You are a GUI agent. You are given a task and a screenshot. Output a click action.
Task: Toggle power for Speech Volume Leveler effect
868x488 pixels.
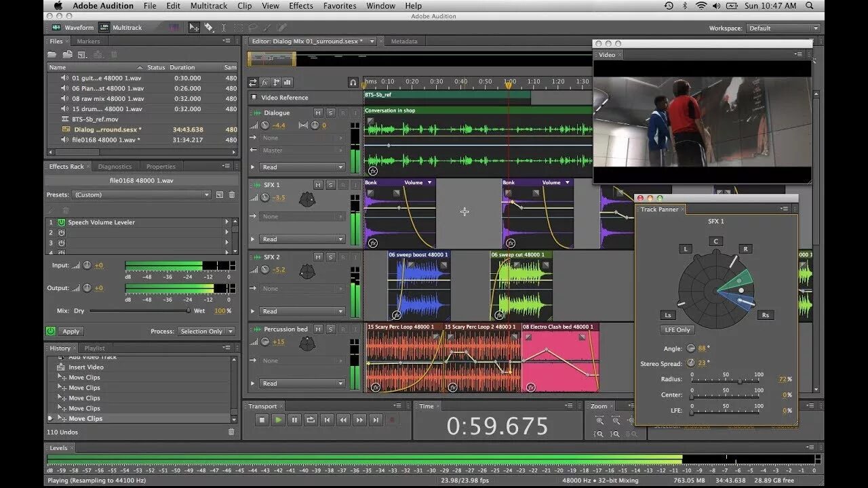(x=61, y=222)
